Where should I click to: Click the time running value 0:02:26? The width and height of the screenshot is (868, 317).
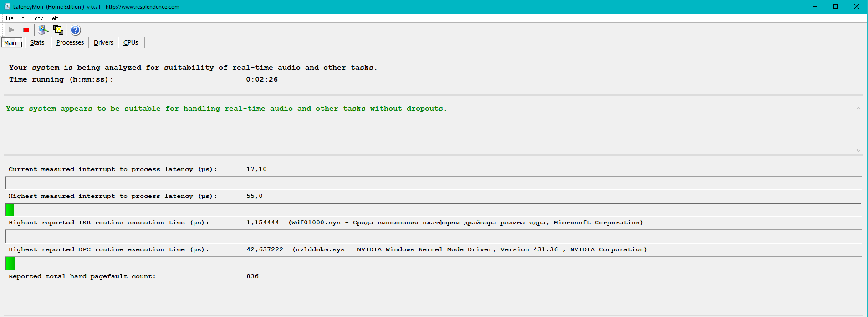click(262, 79)
